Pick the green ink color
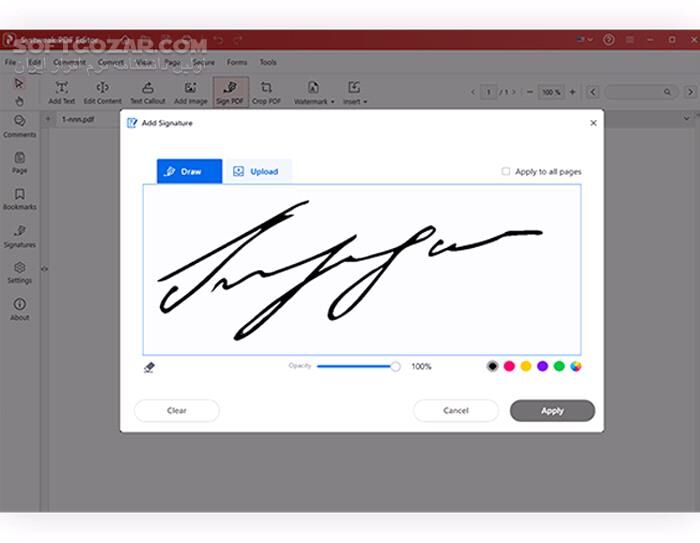Image resolution: width=700 pixels, height=543 pixels. pos(559,366)
